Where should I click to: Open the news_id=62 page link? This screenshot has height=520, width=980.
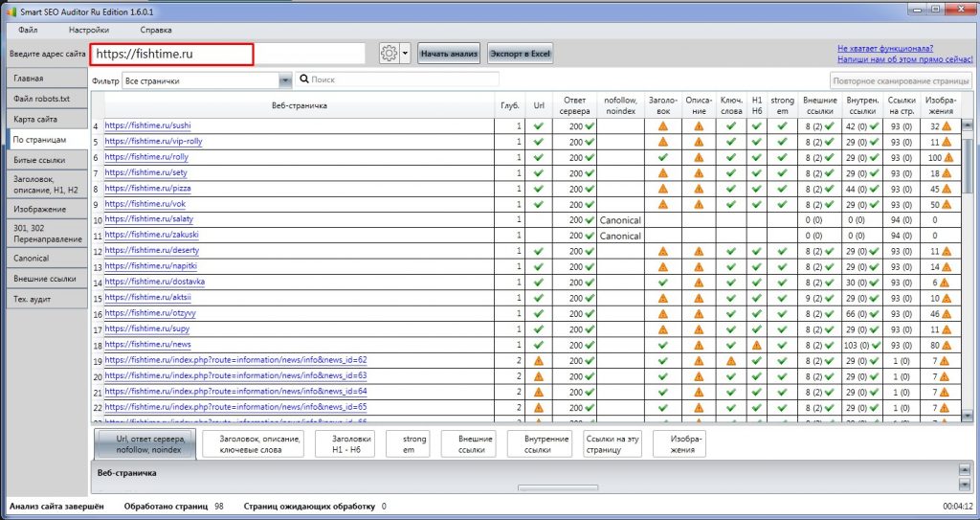(x=235, y=360)
